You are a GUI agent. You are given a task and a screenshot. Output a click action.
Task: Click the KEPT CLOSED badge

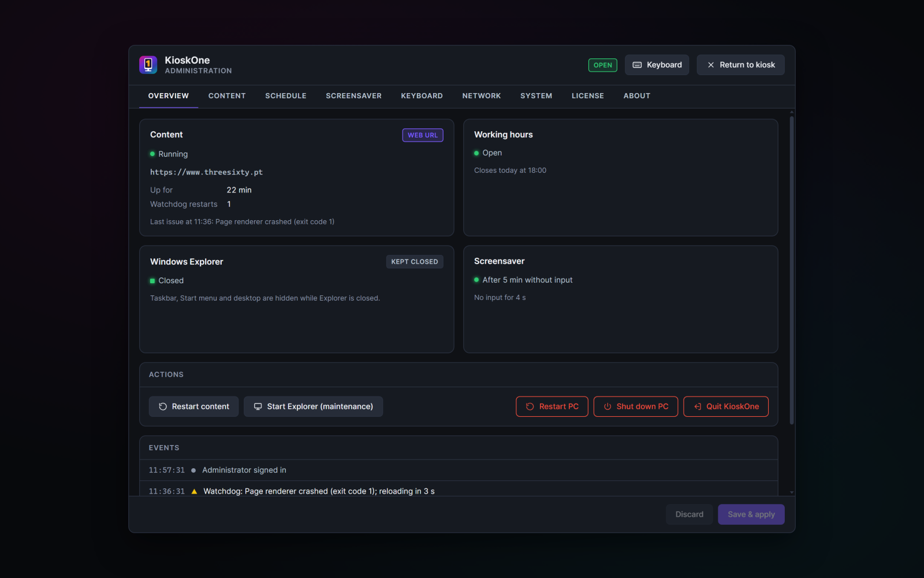(415, 262)
